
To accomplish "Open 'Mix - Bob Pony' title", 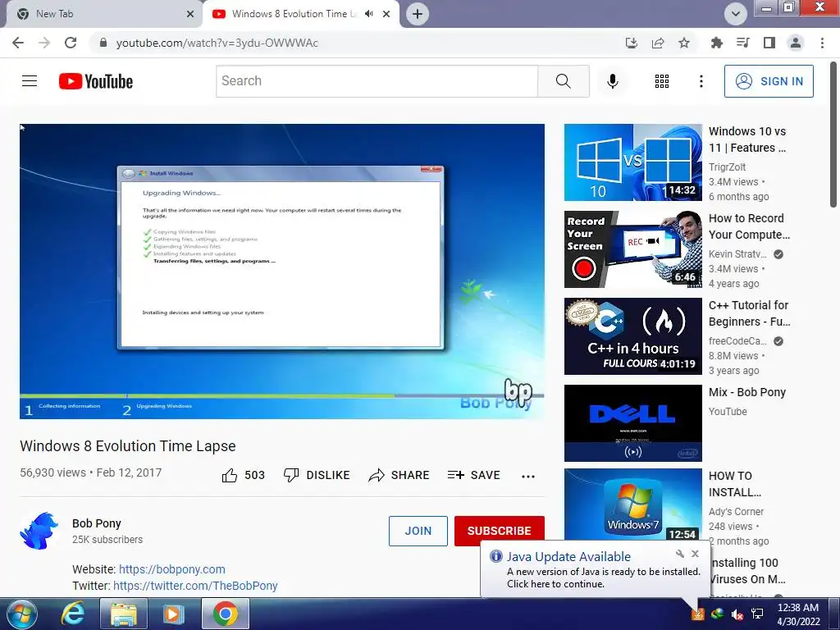I will (746, 392).
